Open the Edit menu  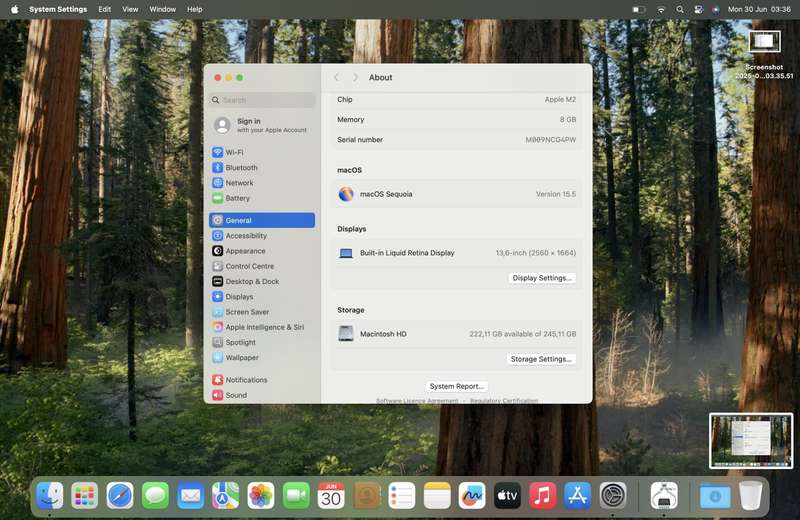pyautogui.click(x=105, y=9)
